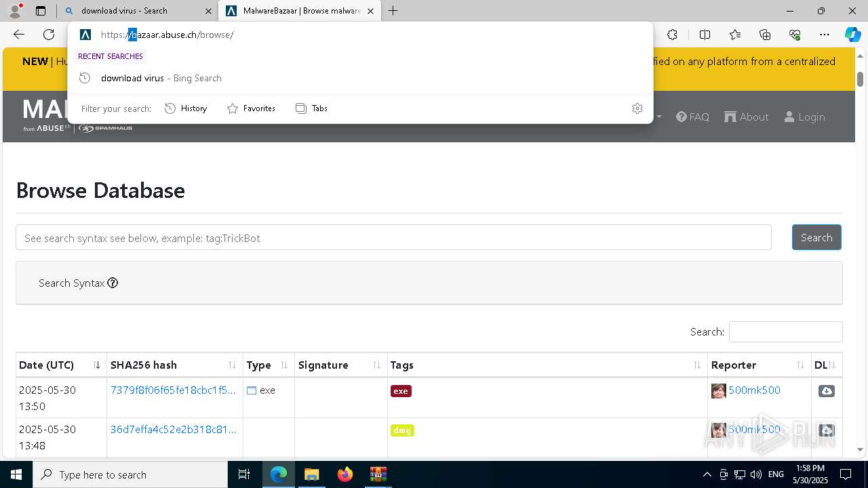This screenshot has height=488, width=868.
Task: Click the scrollbar down arrow
Action: 861,449
